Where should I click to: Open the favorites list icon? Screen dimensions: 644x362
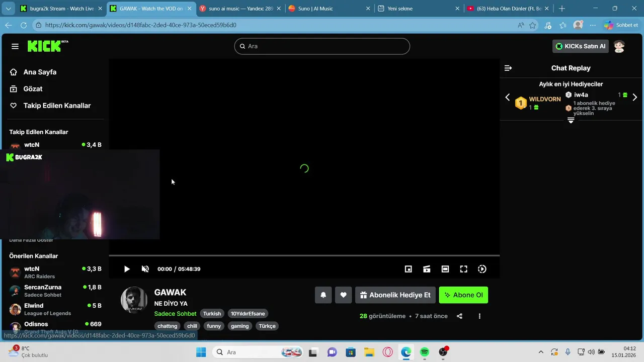click(x=563, y=25)
